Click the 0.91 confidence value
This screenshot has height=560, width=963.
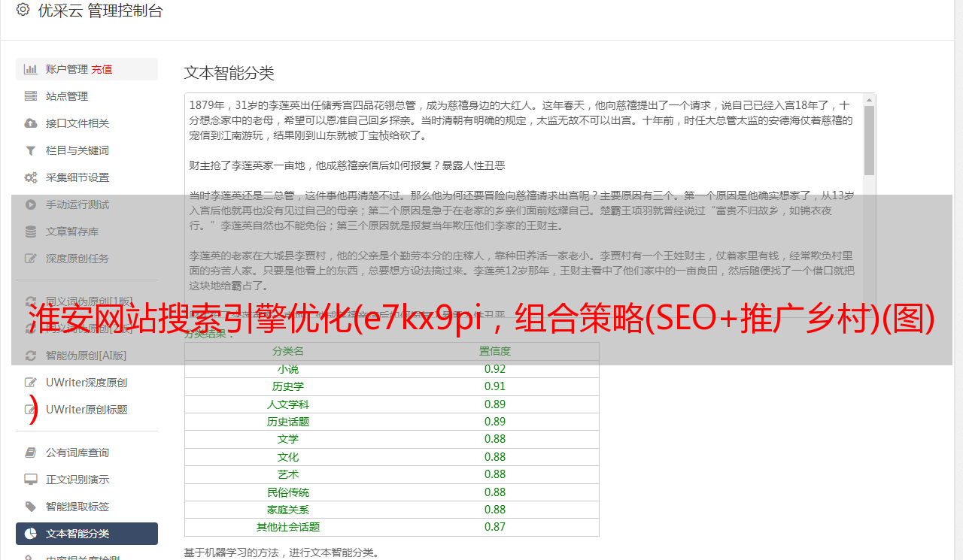click(x=495, y=386)
